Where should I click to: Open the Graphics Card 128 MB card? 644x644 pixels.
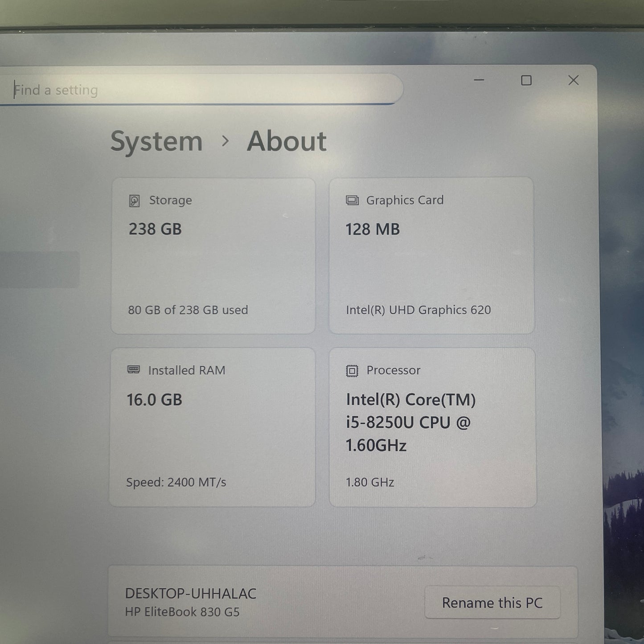click(x=431, y=256)
